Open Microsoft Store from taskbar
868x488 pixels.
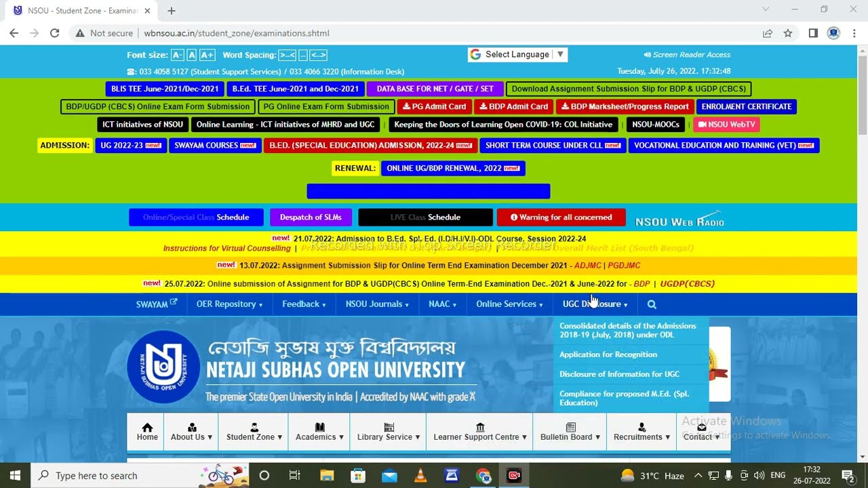pos(358,475)
